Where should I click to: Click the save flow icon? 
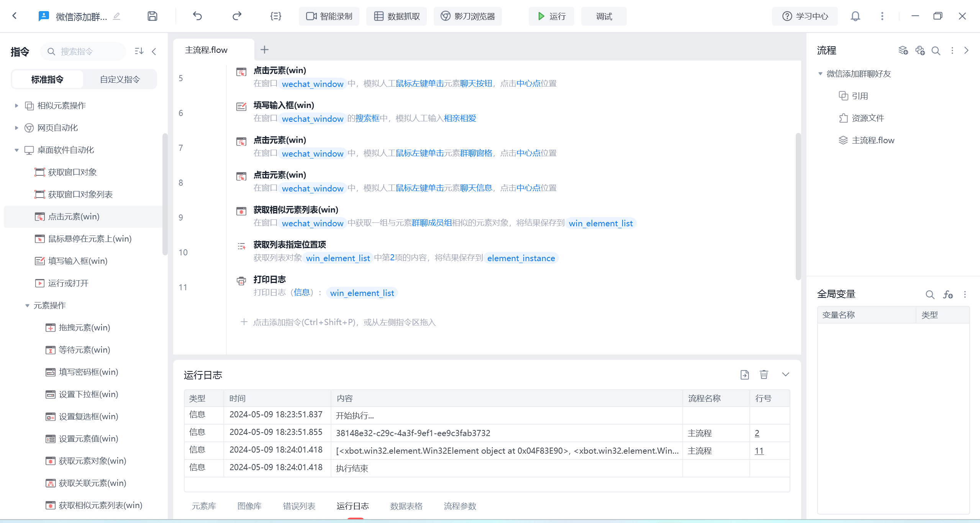click(x=152, y=16)
